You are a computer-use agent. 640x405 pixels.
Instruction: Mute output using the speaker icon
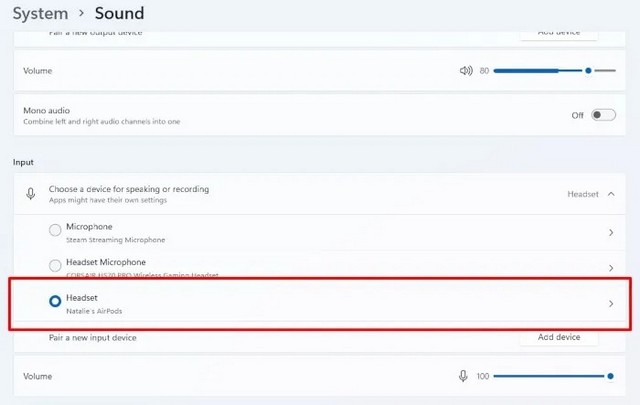coord(465,71)
